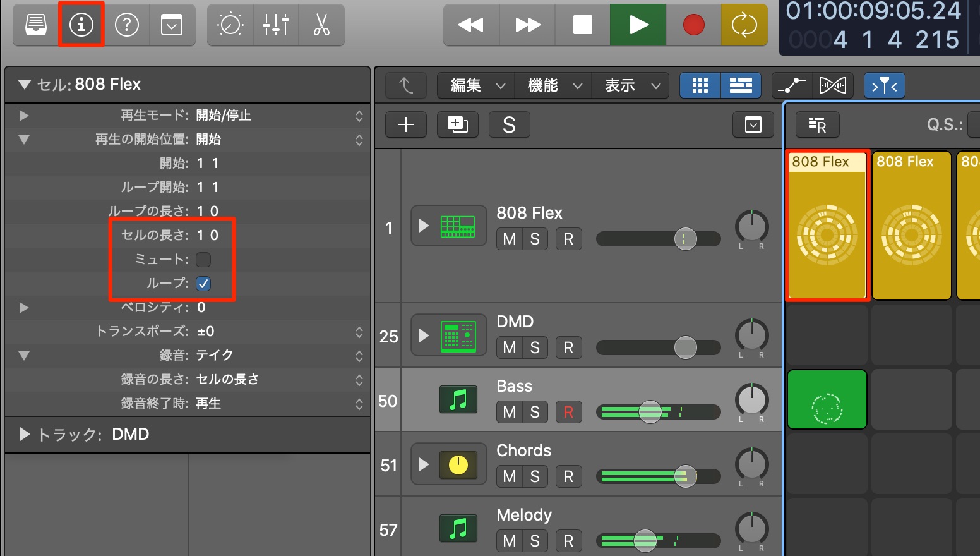The height and width of the screenshot is (556, 980).
Task: Rewind the playhead
Action: tap(471, 25)
